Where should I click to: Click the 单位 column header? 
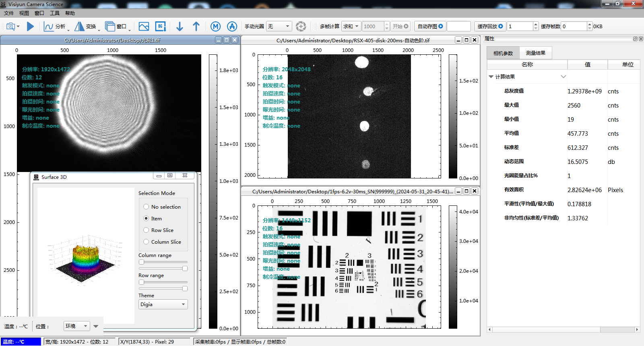[624, 64]
